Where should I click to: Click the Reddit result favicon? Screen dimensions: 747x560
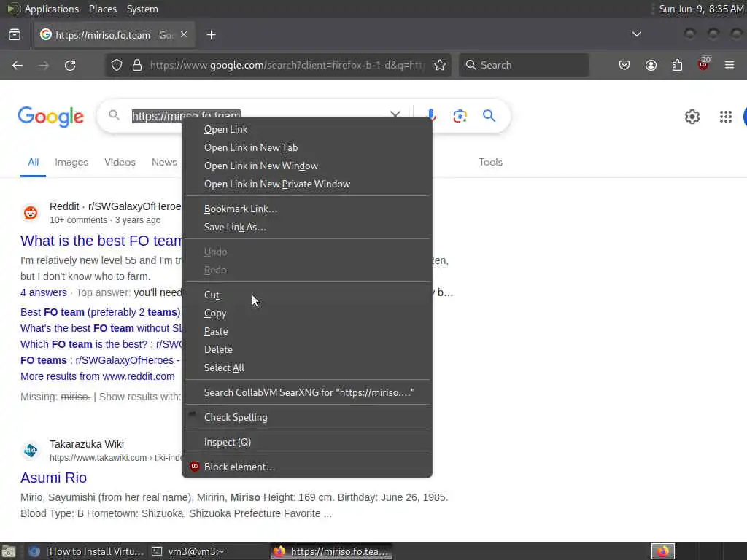pyautogui.click(x=31, y=212)
